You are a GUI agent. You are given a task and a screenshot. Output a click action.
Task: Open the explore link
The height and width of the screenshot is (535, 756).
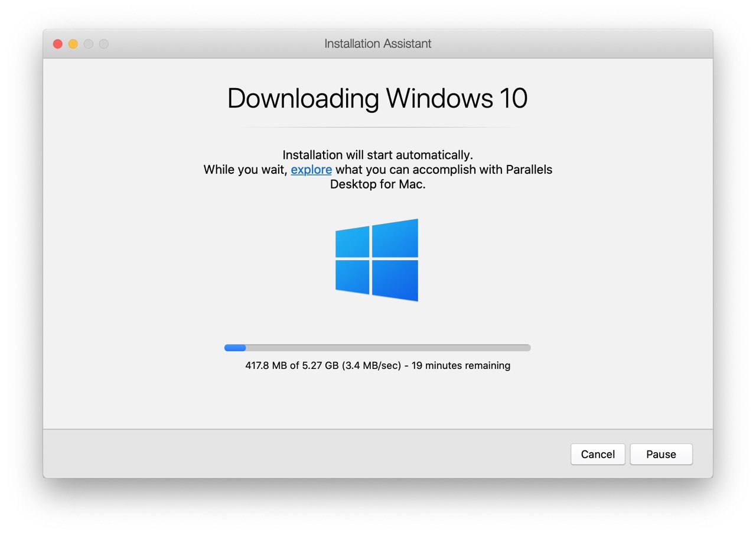[311, 170]
